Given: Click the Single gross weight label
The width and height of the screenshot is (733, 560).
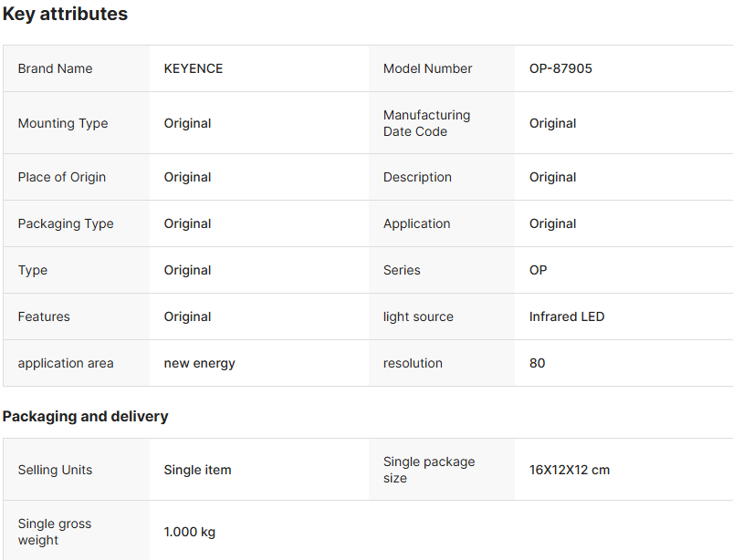Looking at the screenshot, I should point(55,532).
